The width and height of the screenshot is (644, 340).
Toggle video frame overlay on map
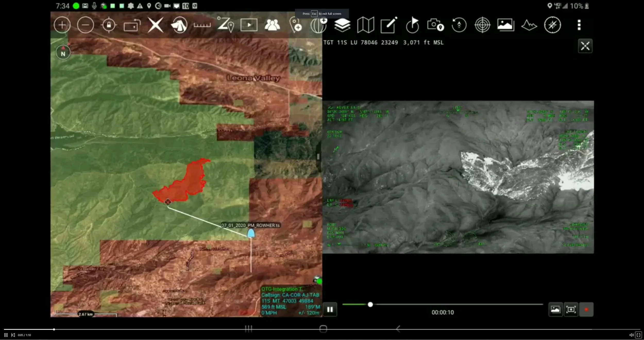click(571, 309)
